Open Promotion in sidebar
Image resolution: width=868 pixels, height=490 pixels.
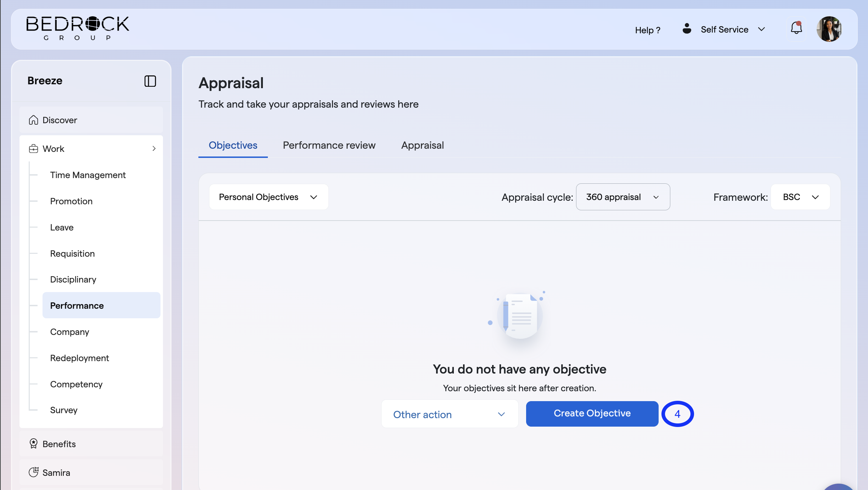[x=71, y=201]
